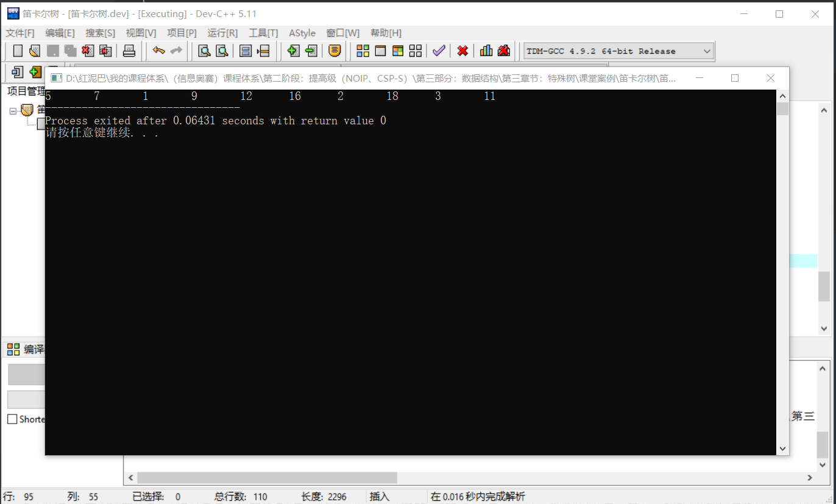Collapse the project tree root node

point(13,111)
